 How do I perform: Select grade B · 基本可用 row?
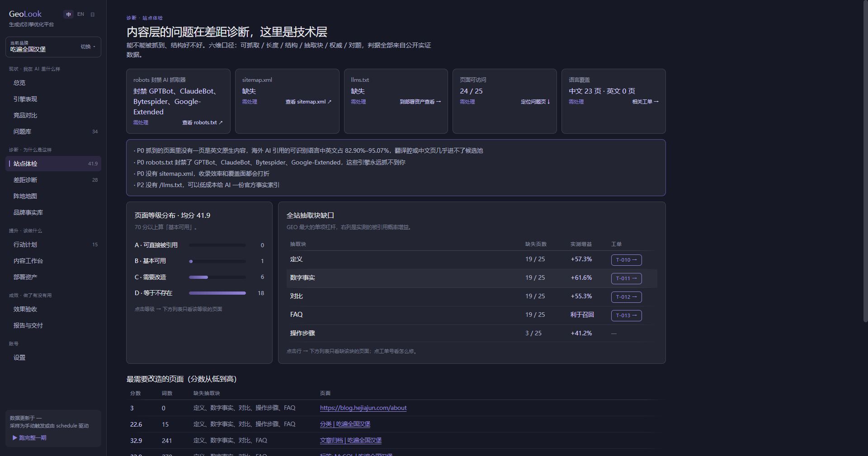[x=199, y=261]
